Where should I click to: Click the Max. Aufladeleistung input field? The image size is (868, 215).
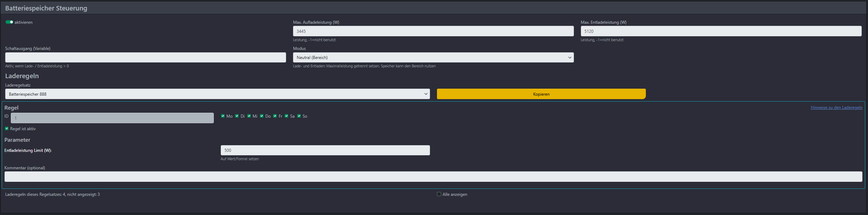433,31
